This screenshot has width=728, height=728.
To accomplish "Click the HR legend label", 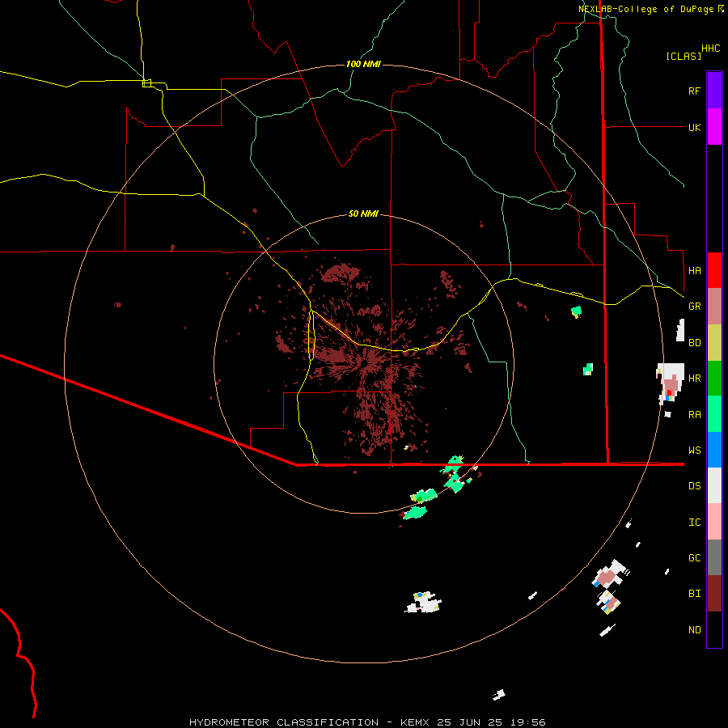I will pyautogui.click(x=694, y=379).
